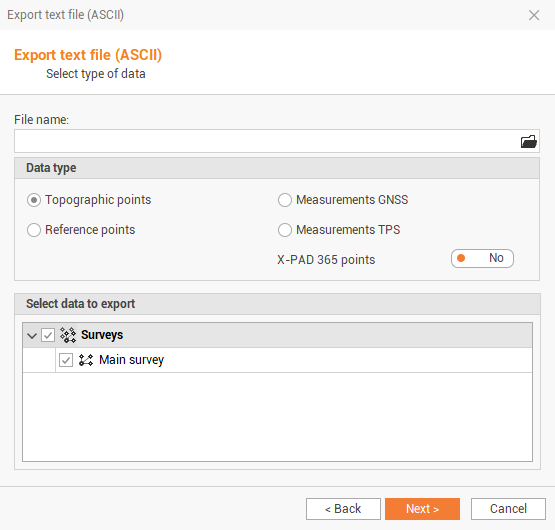Choose Measurements TPS data type

point(285,230)
